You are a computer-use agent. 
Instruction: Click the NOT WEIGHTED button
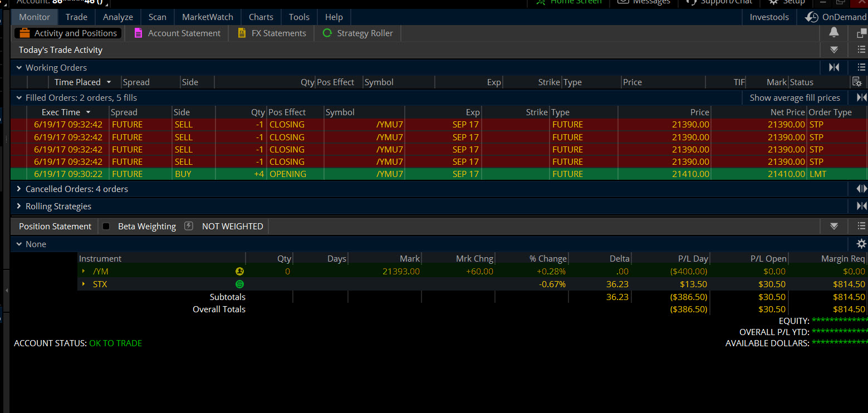coord(232,226)
